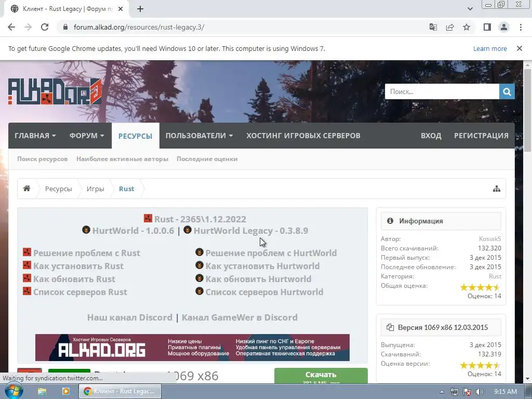The image size is (532, 399).
Task: Go back to the previous page
Action: (11, 27)
